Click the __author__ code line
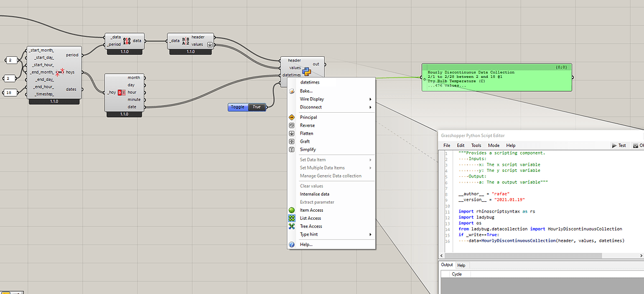 point(485,193)
